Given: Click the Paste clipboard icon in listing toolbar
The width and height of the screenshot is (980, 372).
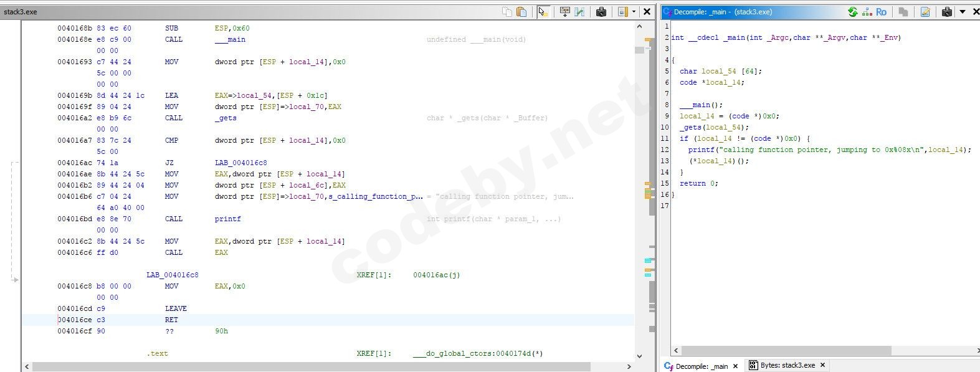Looking at the screenshot, I should (x=521, y=12).
